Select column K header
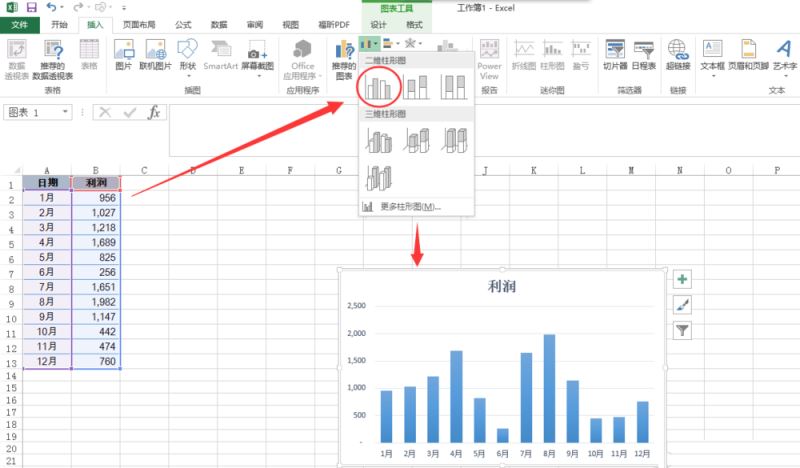Viewport: 800px width, 468px height. coord(534,170)
